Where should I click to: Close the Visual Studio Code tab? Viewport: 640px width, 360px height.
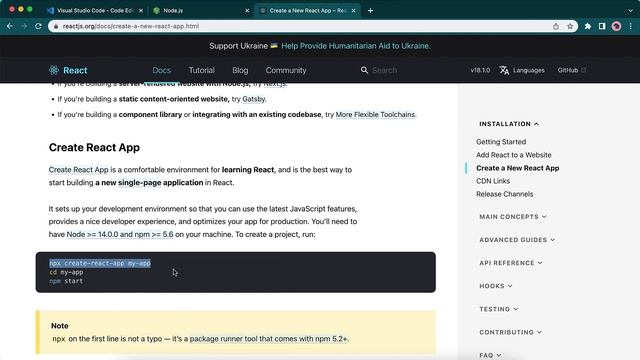click(141, 11)
